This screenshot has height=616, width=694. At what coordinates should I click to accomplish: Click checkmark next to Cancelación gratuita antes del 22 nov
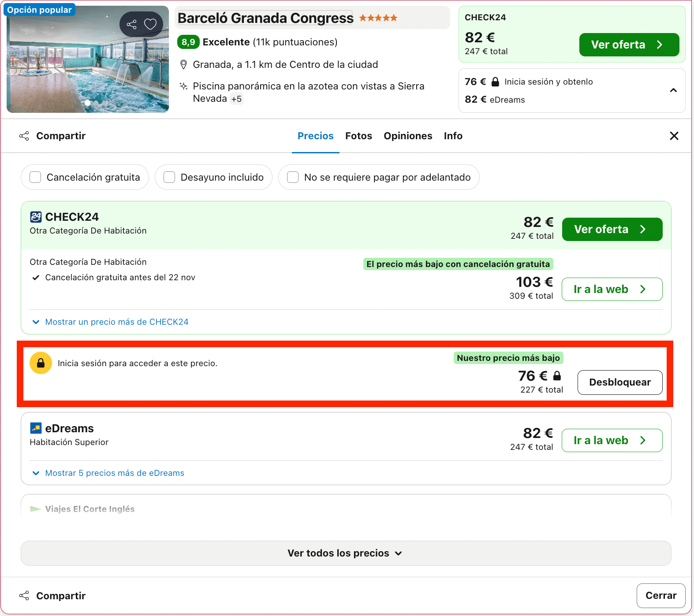(36, 278)
